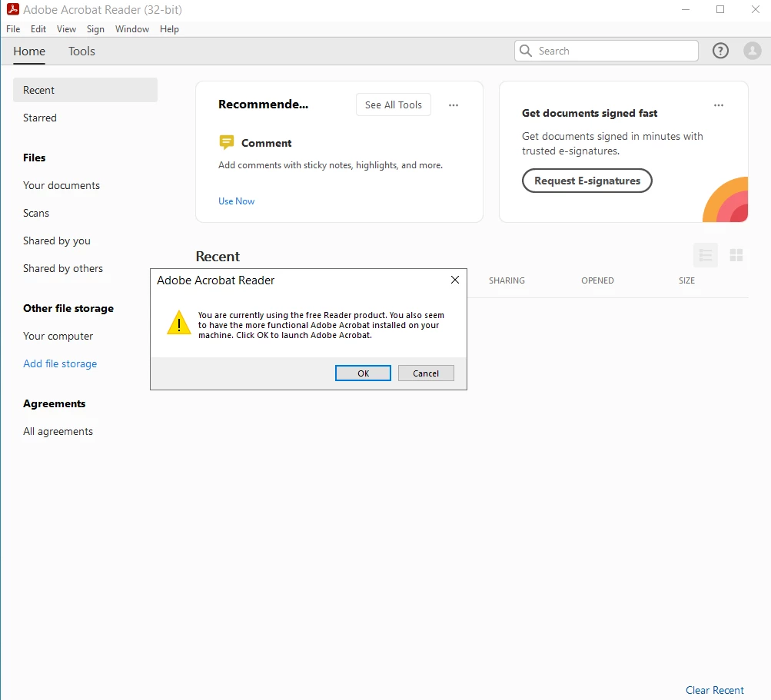Open the View menu

click(66, 29)
